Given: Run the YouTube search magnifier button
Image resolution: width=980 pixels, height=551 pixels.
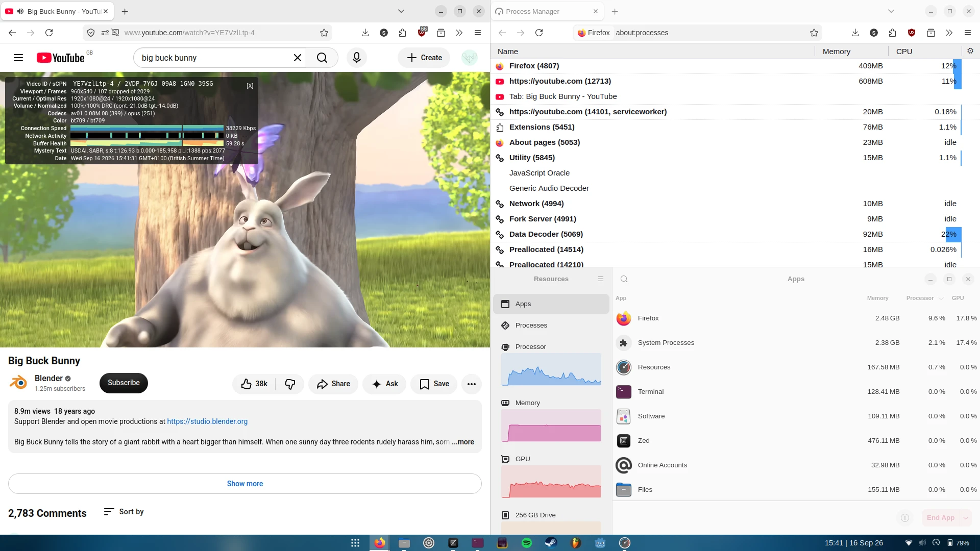Looking at the screenshot, I should click(322, 58).
